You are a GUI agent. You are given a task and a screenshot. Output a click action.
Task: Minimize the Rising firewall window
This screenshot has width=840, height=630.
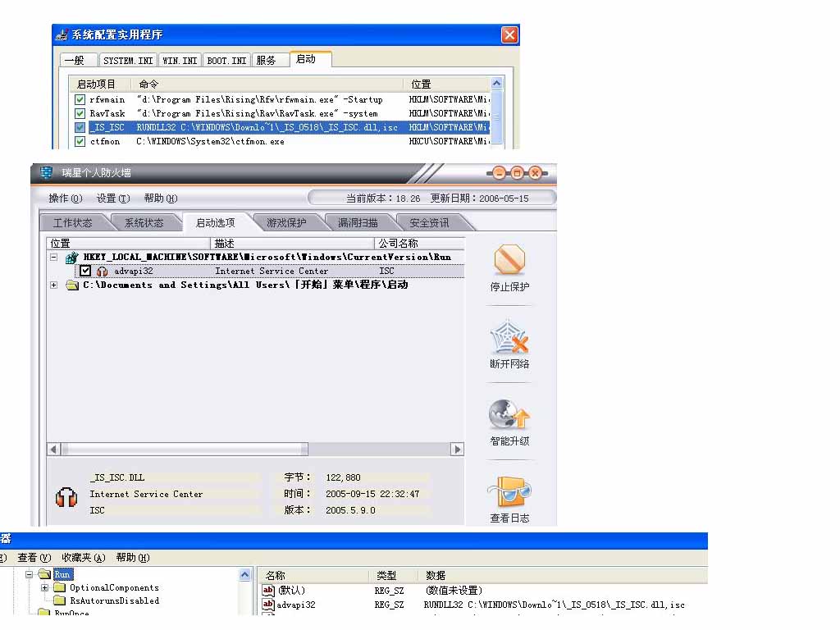click(499, 172)
